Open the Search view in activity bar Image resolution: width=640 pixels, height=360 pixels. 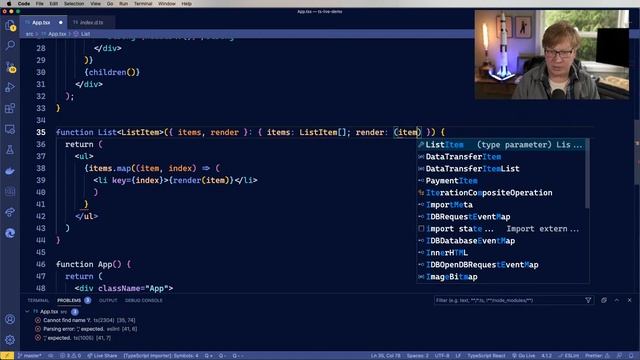click(x=10, y=45)
